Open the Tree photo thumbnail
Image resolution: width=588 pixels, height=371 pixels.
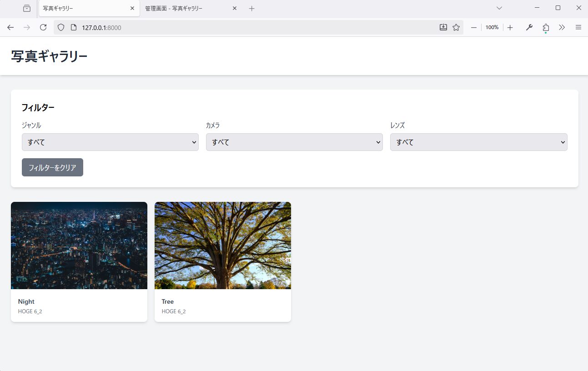pos(223,246)
